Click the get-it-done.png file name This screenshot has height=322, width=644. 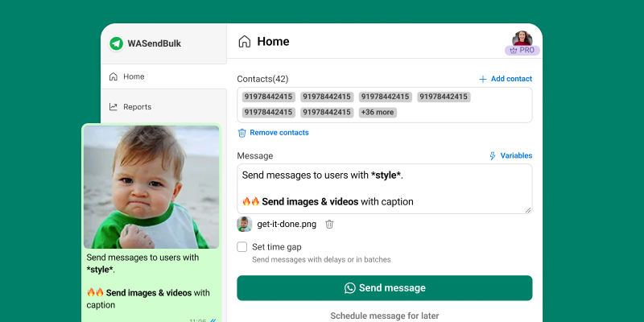pyautogui.click(x=287, y=225)
